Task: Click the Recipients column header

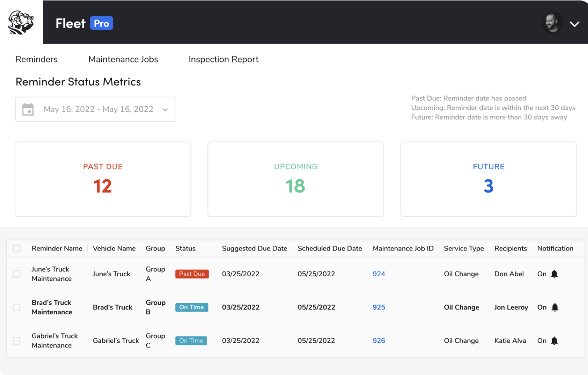Action: [x=511, y=249]
